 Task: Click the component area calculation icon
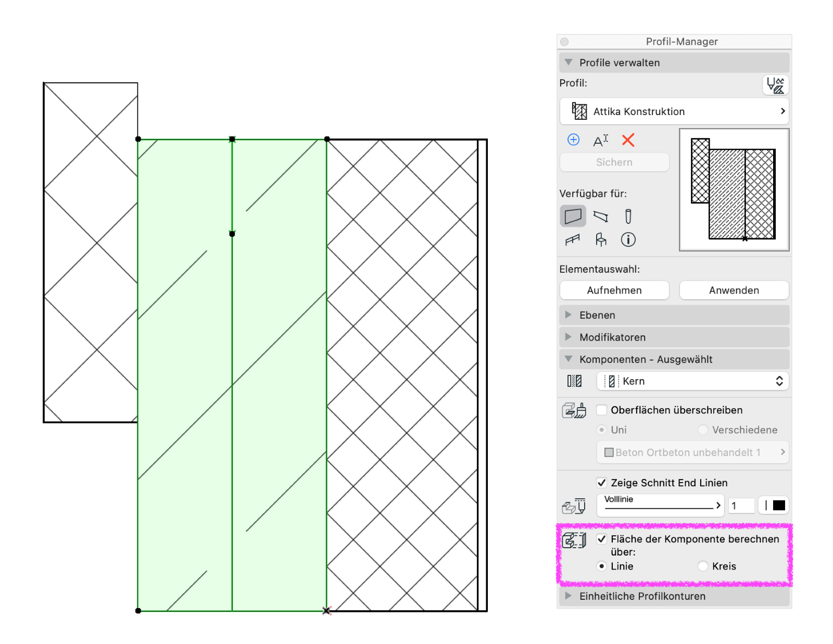[574, 540]
